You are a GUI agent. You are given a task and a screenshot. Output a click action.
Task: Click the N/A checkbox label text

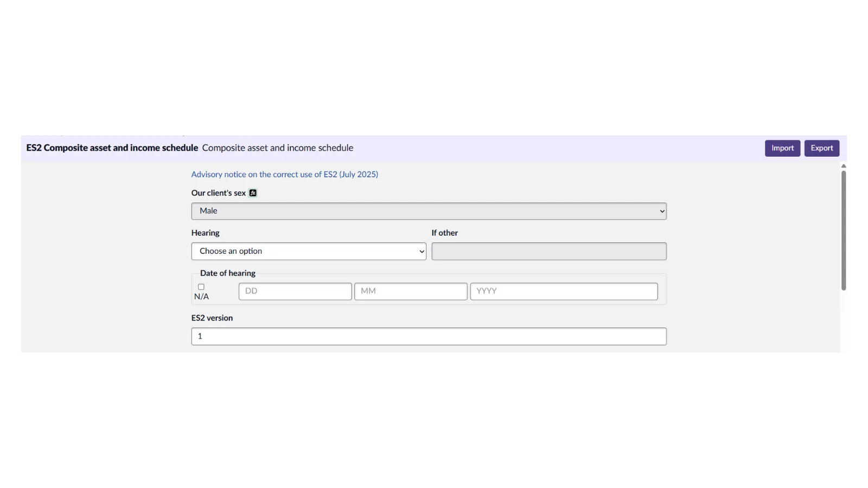pos(201,297)
